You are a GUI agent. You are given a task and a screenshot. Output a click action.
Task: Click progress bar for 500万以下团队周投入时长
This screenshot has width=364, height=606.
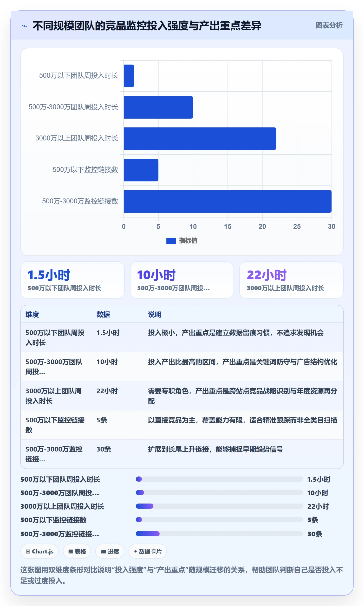point(219,479)
